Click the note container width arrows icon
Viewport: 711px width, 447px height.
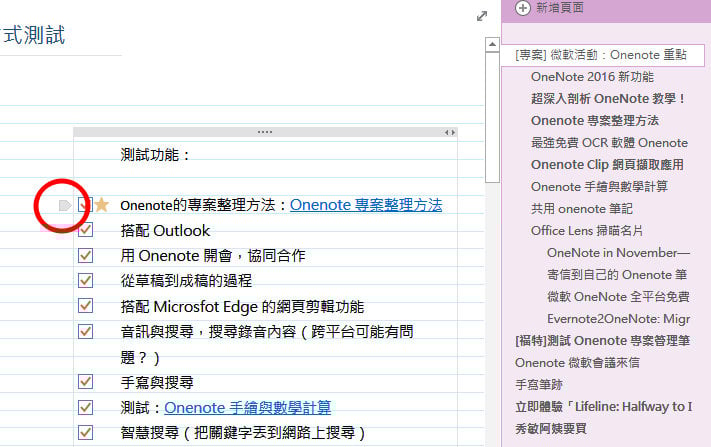pos(450,132)
